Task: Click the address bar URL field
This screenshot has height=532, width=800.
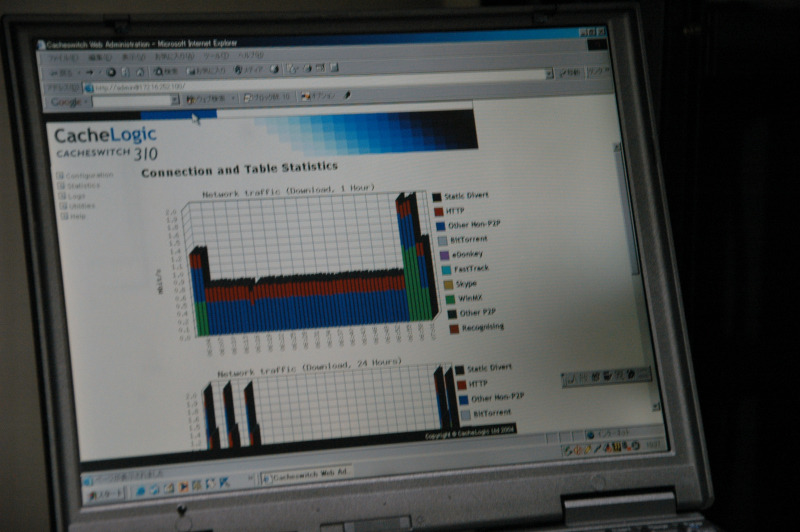Action: [x=316, y=82]
